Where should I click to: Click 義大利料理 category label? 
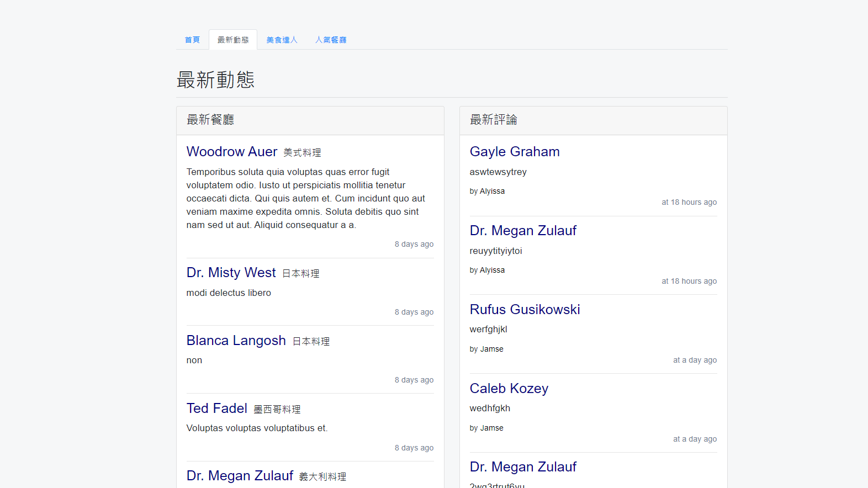(323, 477)
